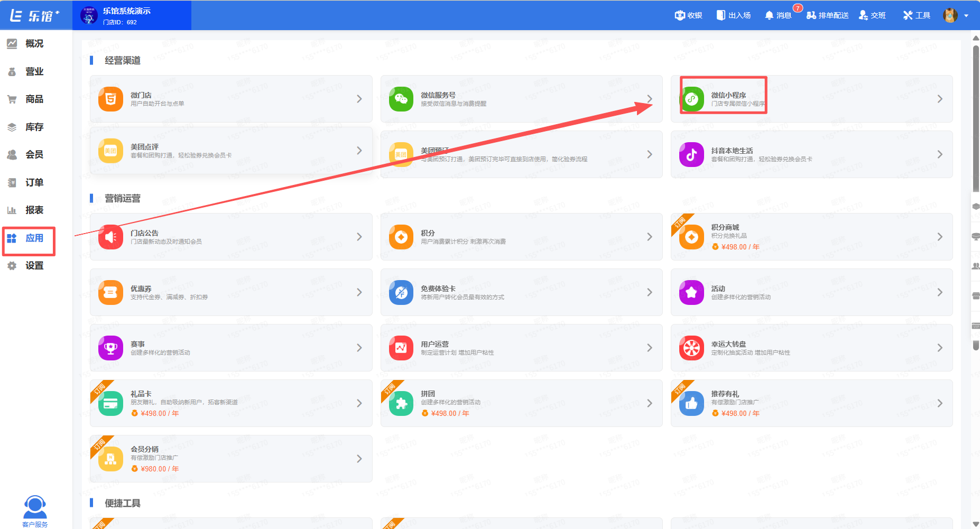980x529 pixels.
Task: Expand the 微信小程序 card chevron
Action: (940, 99)
